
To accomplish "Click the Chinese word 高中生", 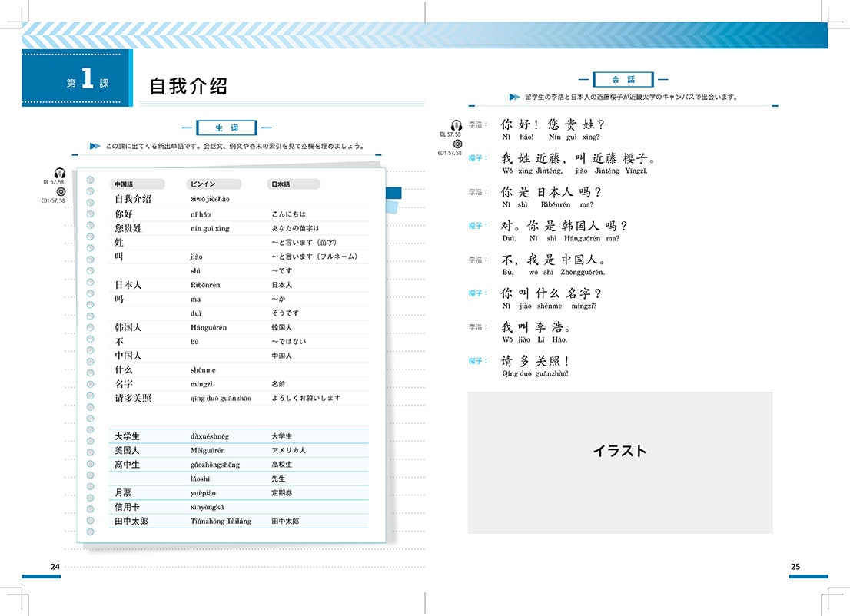I will (x=127, y=464).
